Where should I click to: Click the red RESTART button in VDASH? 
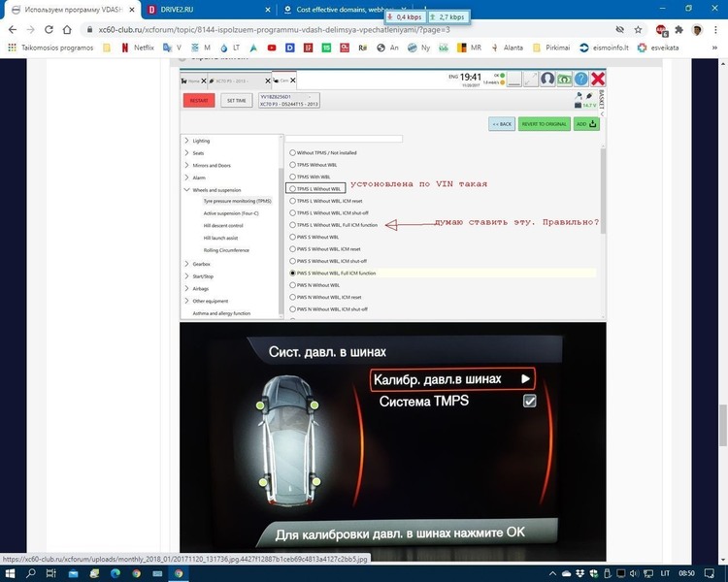tap(199, 101)
